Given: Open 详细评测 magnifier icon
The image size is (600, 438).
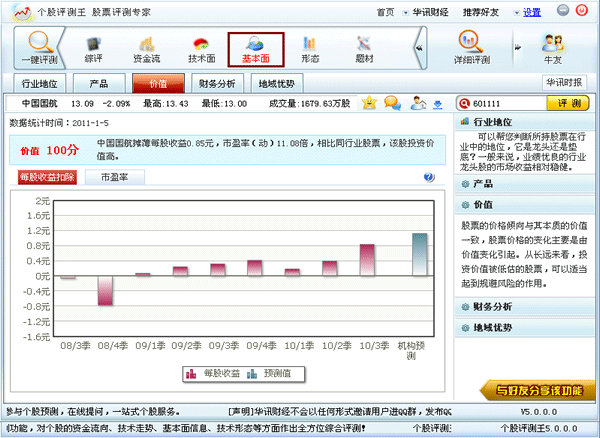Looking at the screenshot, I should tap(471, 41).
